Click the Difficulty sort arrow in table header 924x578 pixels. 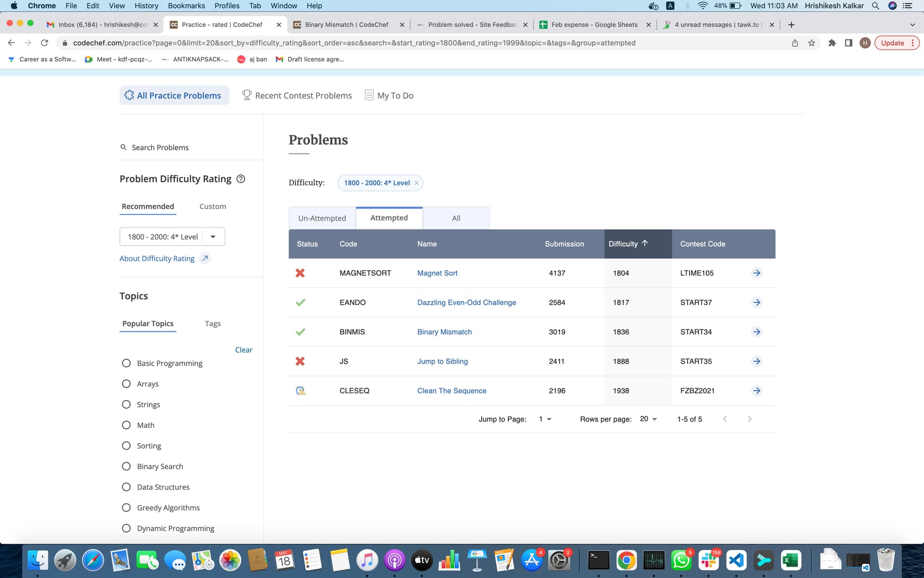[x=645, y=243]
